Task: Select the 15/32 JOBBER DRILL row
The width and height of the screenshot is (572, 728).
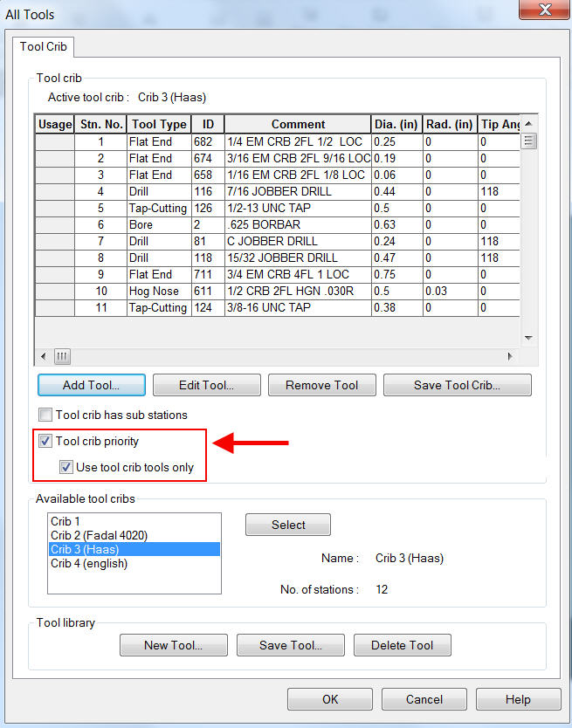Action: (x=278, y=258)
